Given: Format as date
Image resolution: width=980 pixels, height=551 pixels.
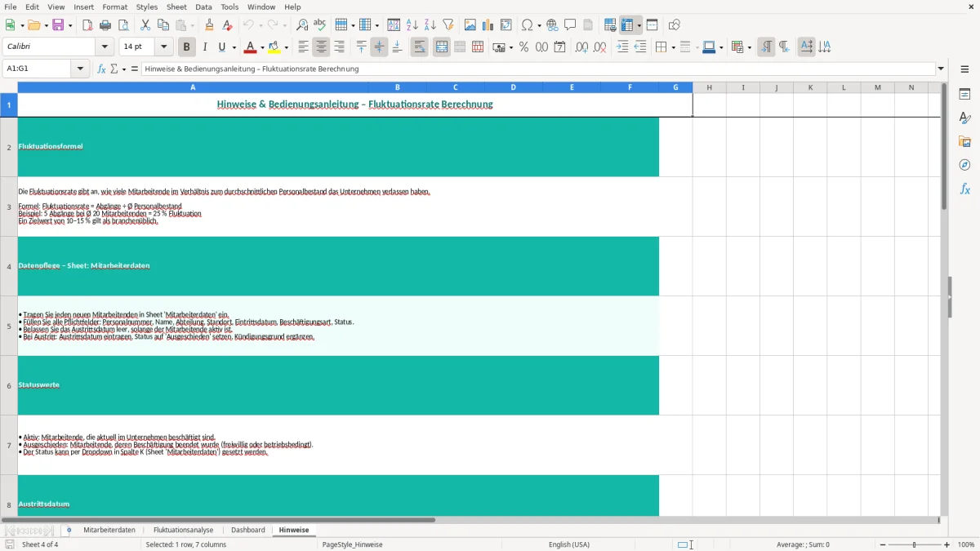Looking at the screenshot, I should 559,47.
